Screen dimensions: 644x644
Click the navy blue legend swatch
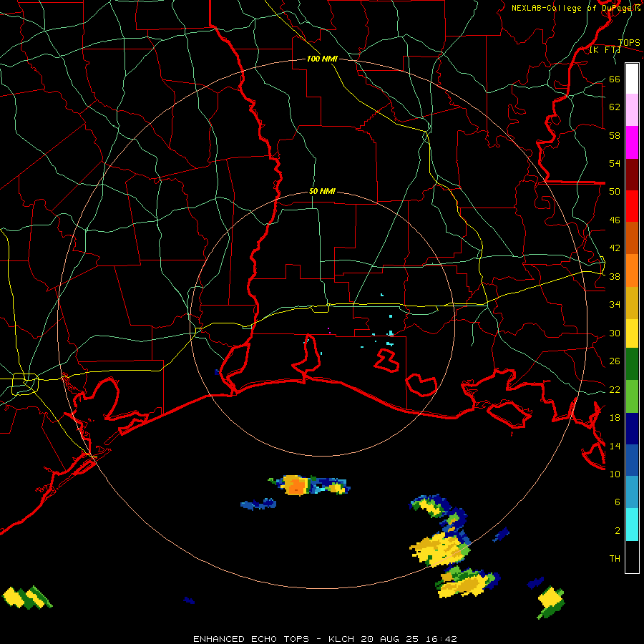(x=632, y=429)
